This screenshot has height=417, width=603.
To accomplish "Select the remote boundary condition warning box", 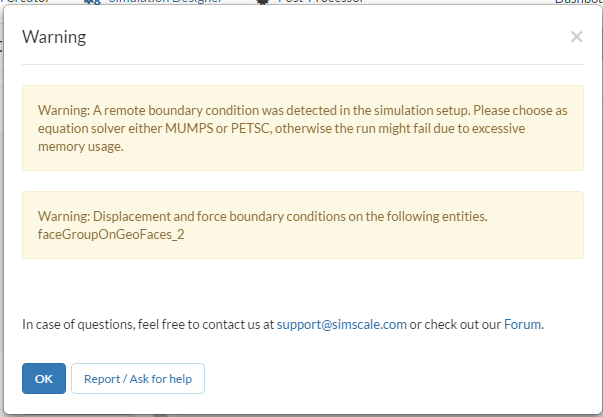I will [x=302, y=128].
